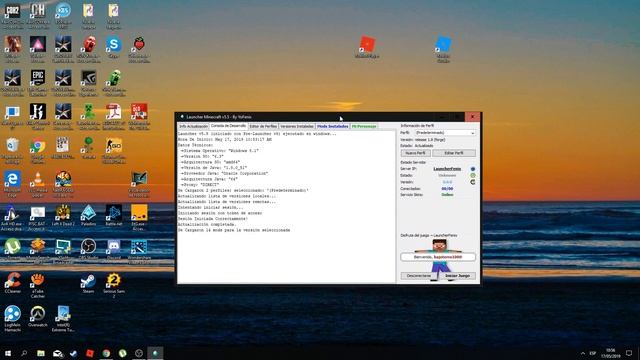
Task: Click the green status icon beside Estado
Action: pyautogui.click(x=473, y=175)
